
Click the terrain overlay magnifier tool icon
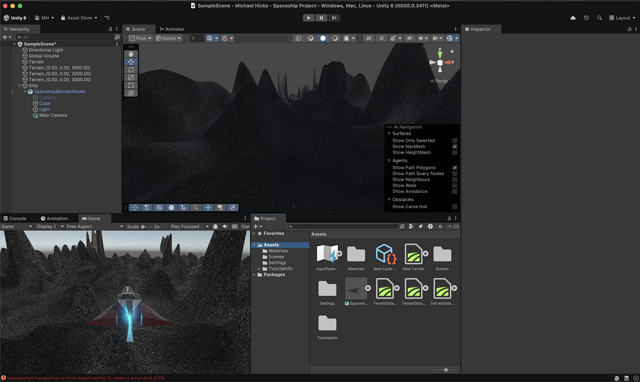(196, 207)
